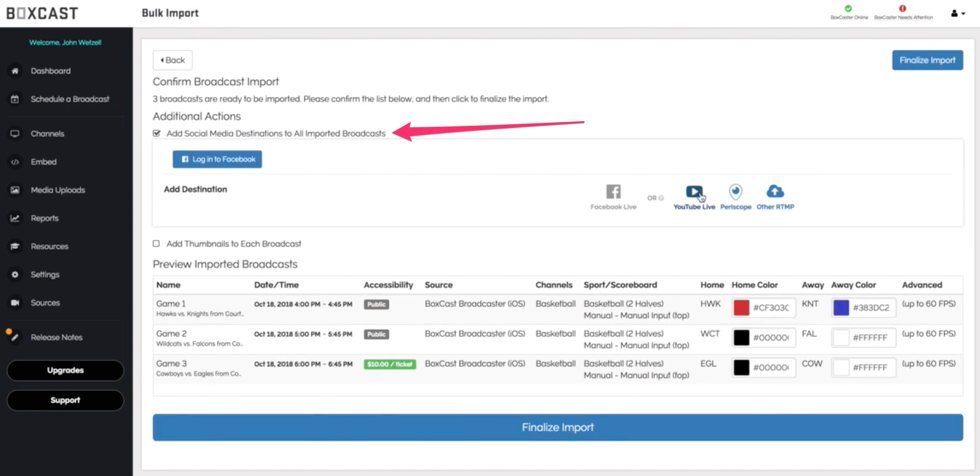This screenshot has width=980, height=476.
Task: Open the Media Uploads section
Action: click(x=58, y=190)
